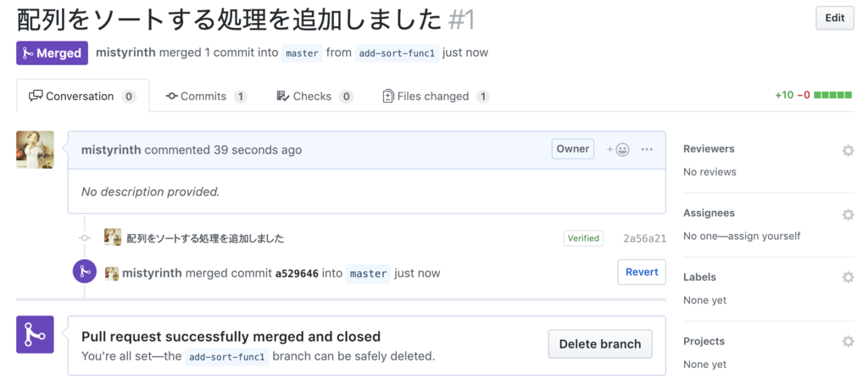Click the 'No description provided.' text
The height and width of the screenshot is (385, 868).
[x=151, y=192]
